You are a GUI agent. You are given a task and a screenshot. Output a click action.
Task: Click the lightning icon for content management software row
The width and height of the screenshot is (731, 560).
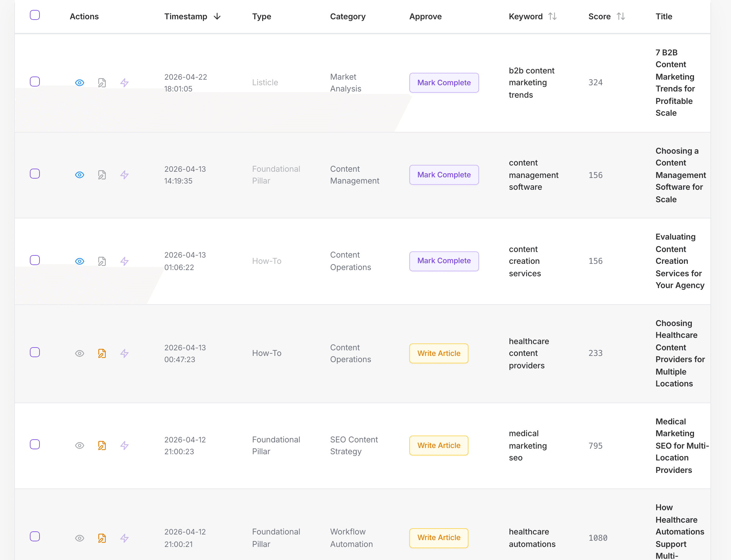pyautogui.click(x=124, y=175)
